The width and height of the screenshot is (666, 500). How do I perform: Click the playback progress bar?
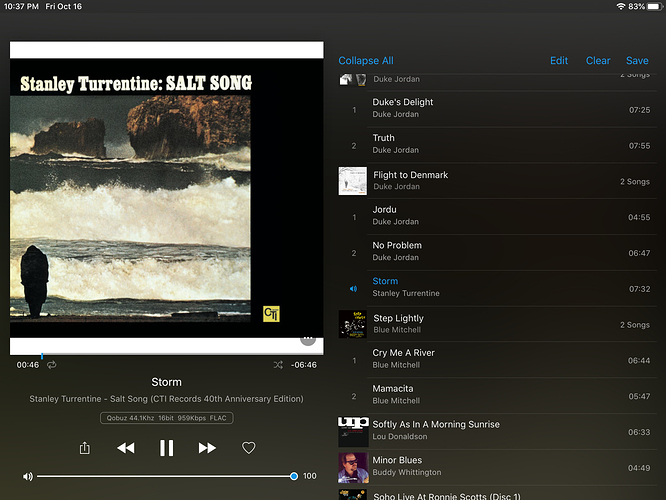166,354
